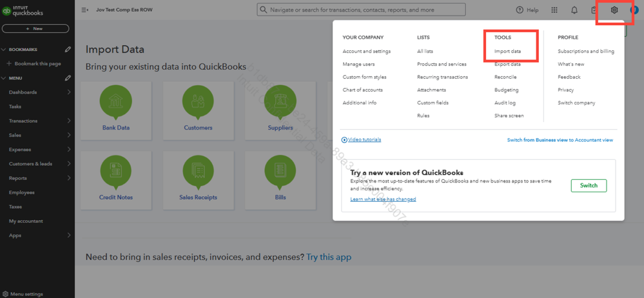The height and width of the screenshot is (298, 644).
Task: Open the apps grid icon
Action: click(x=554, y=10)
